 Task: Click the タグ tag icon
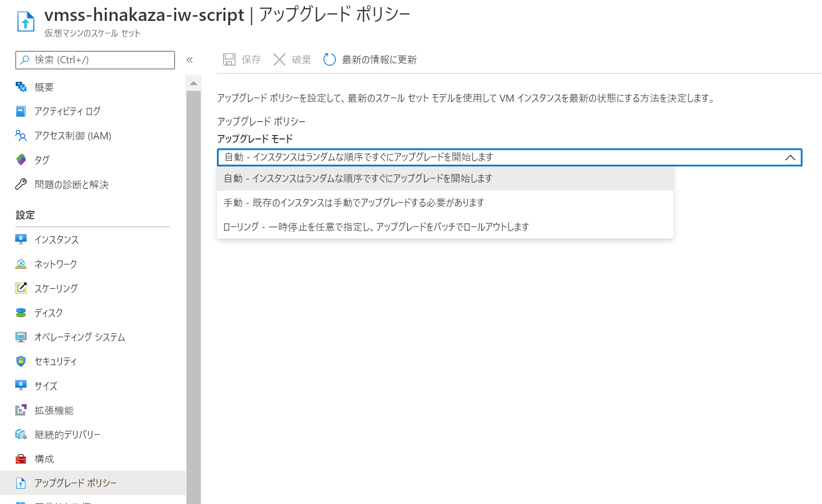click(21, 160)
